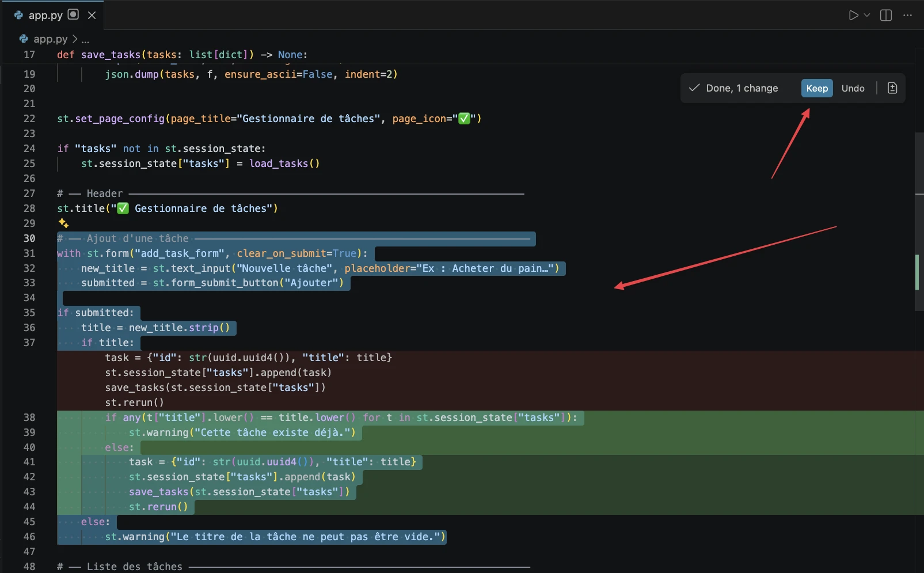The width and height of the screenshot is (924, 573).
Task: Toggle the diff view file icon
Action: 892,88
